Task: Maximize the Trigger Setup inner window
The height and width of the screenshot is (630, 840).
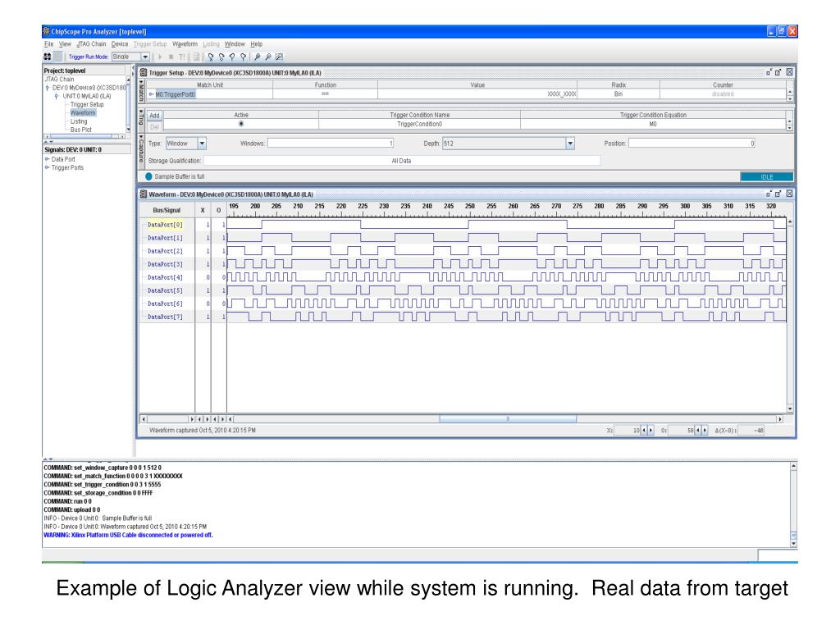Action: [778, 72]
